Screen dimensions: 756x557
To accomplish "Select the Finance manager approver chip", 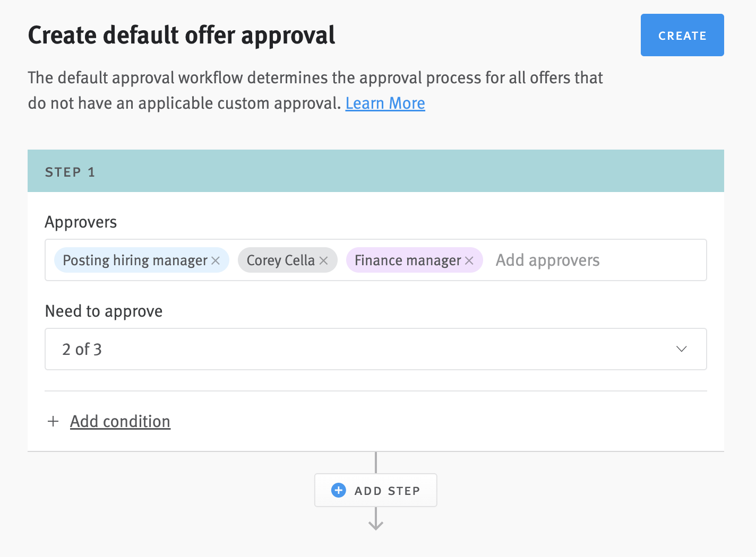I will 408,260.
